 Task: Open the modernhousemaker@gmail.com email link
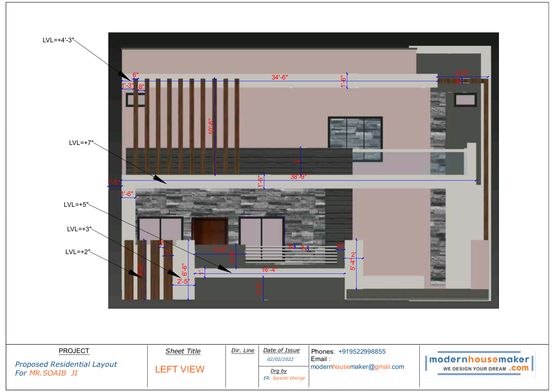click(357, 367)
